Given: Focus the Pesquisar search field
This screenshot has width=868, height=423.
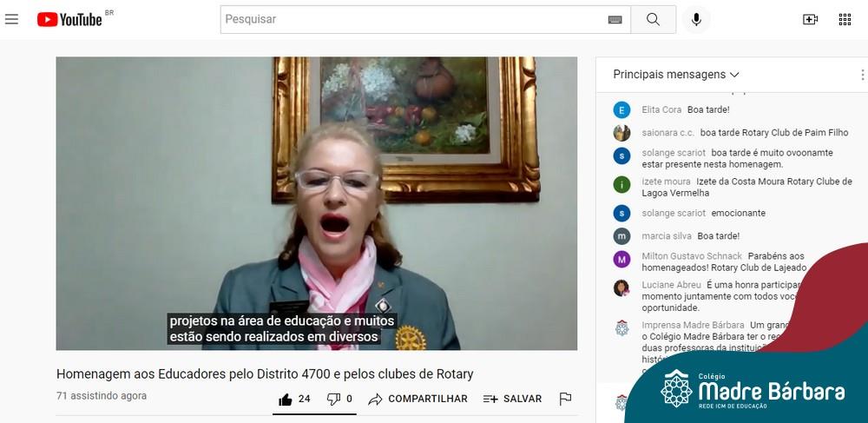Looking at the screenshot, I should [x=425, y=19].
